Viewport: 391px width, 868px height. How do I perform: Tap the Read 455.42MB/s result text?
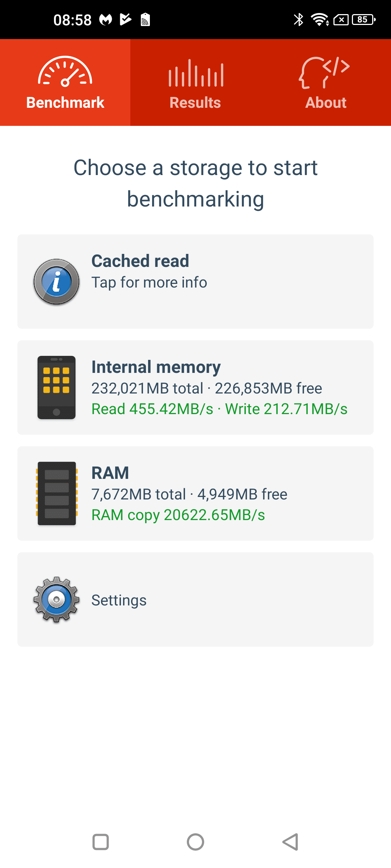click(152, 409)
